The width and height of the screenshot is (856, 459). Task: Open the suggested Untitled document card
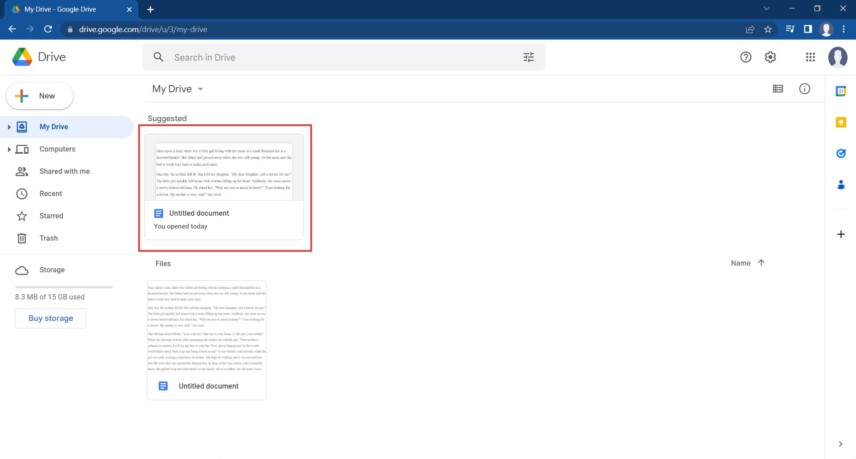tap(224, 187)
